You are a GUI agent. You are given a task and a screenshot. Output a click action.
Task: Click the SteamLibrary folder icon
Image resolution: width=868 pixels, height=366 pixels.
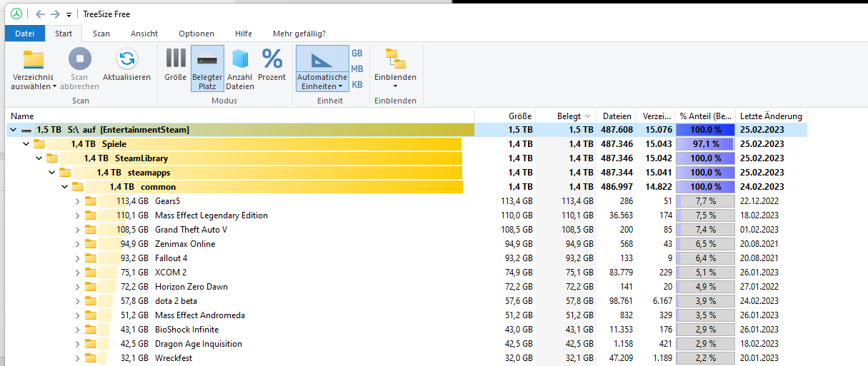(x=52, y=158)
